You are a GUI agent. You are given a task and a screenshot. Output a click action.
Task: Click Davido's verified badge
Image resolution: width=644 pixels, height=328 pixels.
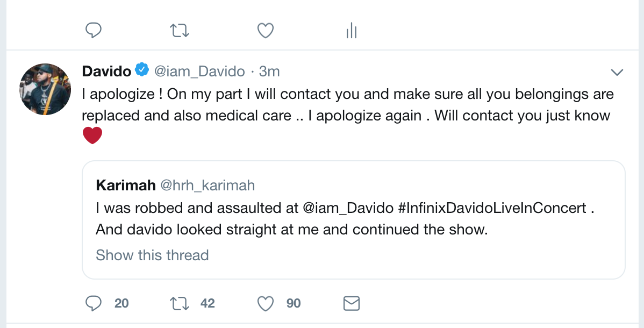pos(142,70)
